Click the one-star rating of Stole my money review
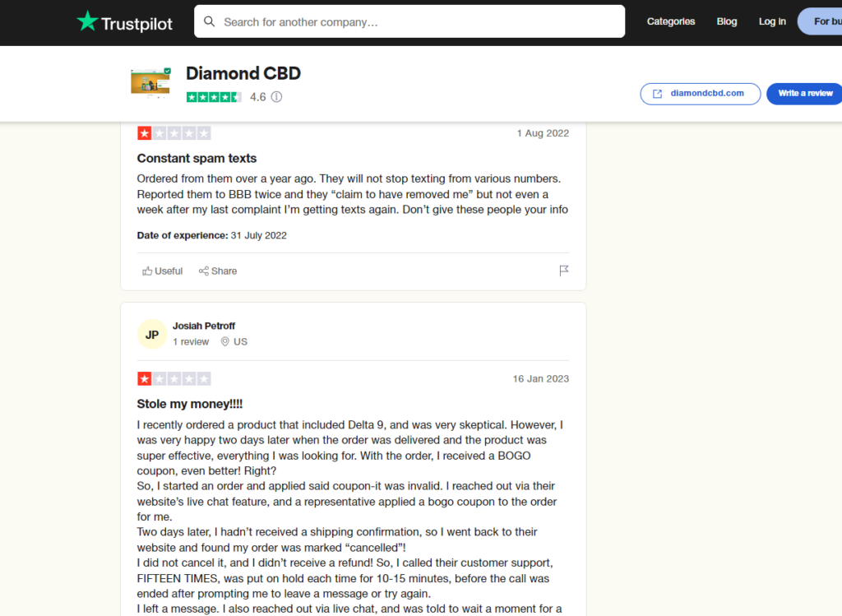Image resolution: width=842 pixels, height=616 pixels. coord(174,378)
